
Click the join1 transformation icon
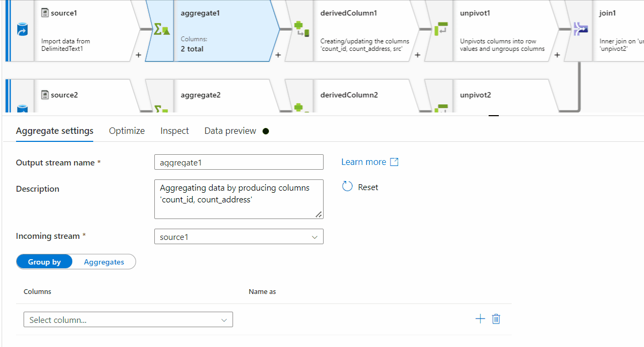click(x=580, y=29)
